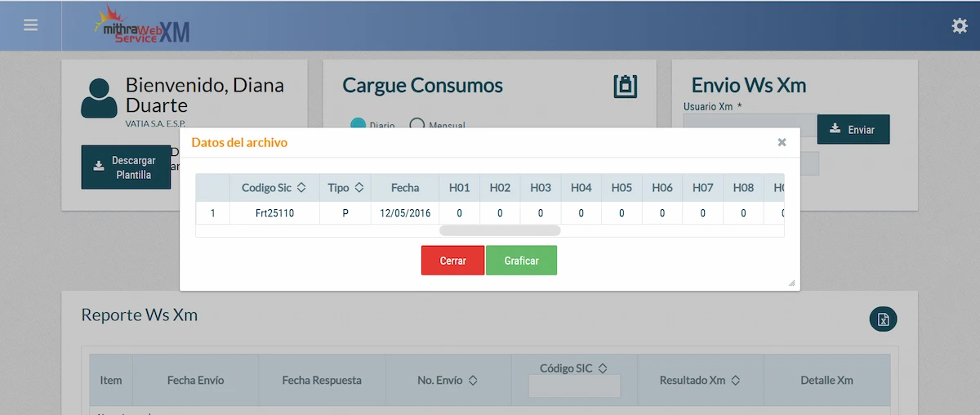The image size is (980, 415).
Task: Click Descargar Plantilla button
Action: pos(126,167)
